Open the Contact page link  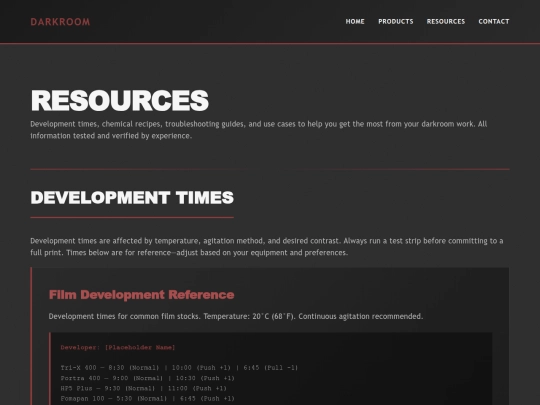point(494,21)
